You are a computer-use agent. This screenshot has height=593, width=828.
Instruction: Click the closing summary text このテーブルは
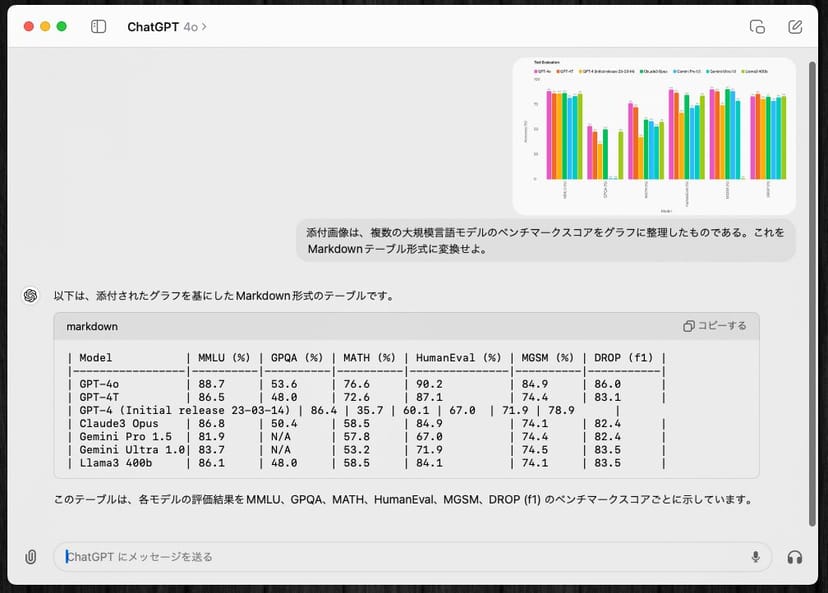point(402,499)
